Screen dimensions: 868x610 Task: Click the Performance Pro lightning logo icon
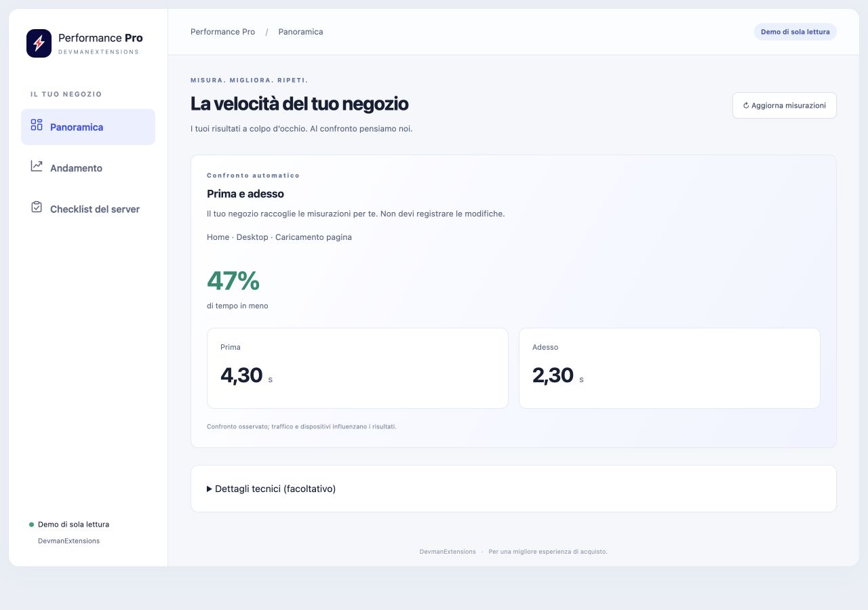coord(39,43)
